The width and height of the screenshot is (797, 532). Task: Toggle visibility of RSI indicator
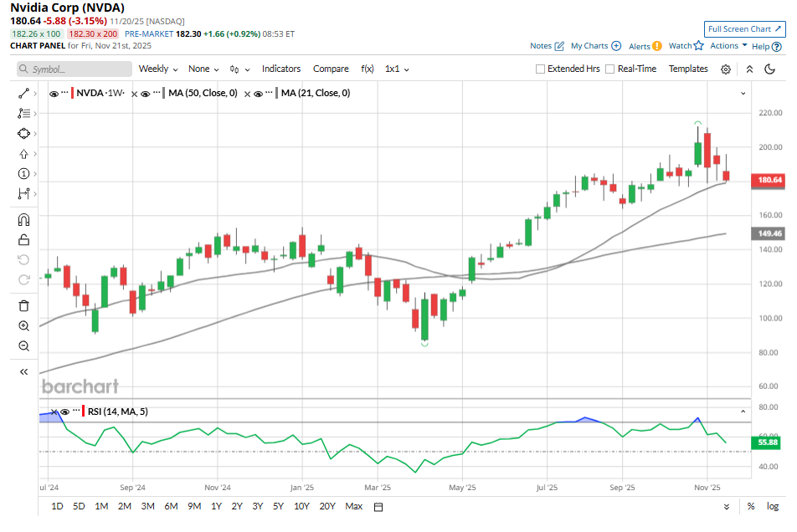[x=65, y=412]
